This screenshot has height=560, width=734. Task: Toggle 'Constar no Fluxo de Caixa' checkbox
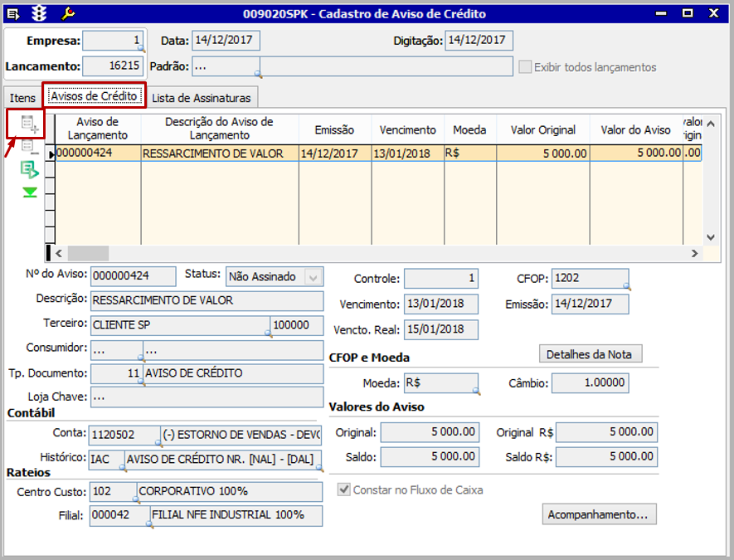pyautogui.click(x=344, y=490)
